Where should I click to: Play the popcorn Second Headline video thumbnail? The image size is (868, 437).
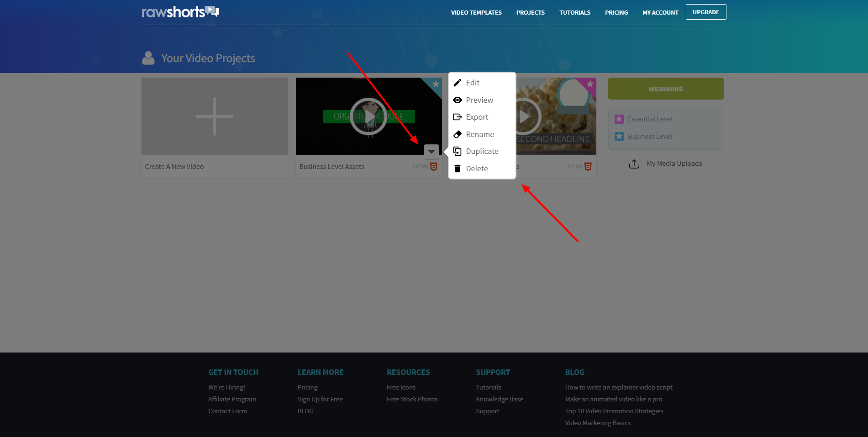[x=525, y=116]
